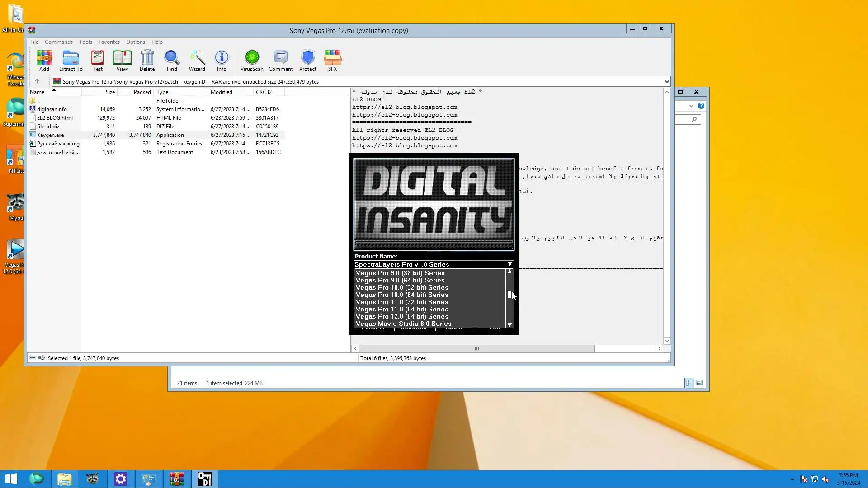
Task: Open the Commands menu
Action: pyautogui.click(x=58, y=42)
